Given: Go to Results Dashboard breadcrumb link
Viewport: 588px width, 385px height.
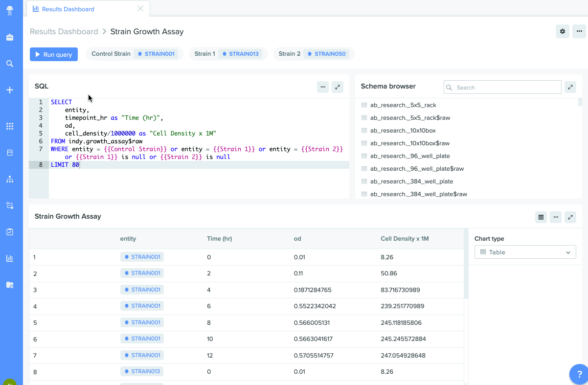Looking at the screenshot, I should tap(64, 31).
